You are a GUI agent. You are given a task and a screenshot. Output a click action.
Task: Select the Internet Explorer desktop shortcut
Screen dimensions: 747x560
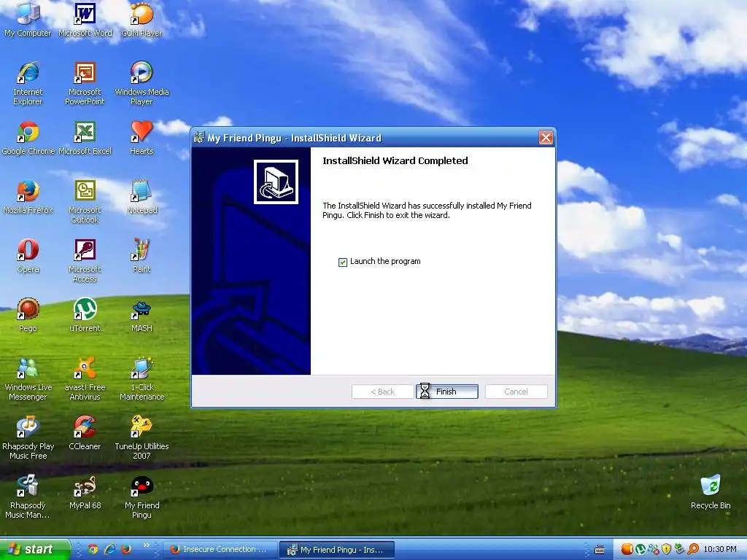tap(28, 83)
